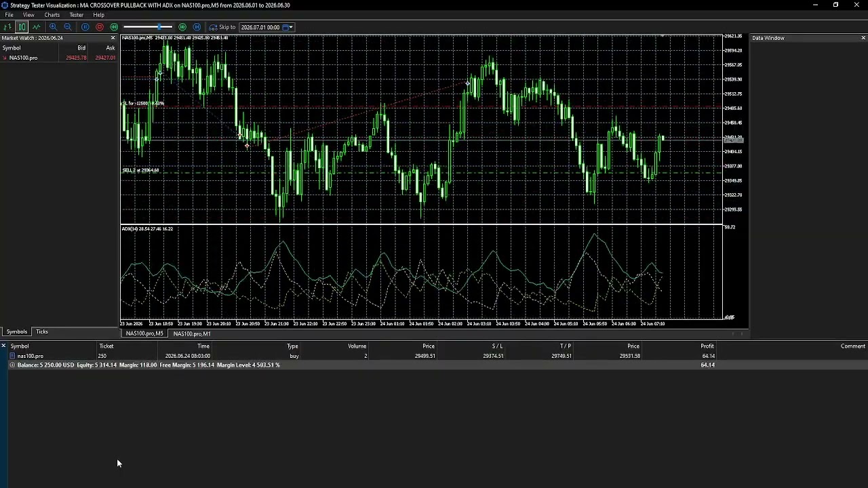Click the chart symbol header NAS100.pro,M5

click(137, 37)
